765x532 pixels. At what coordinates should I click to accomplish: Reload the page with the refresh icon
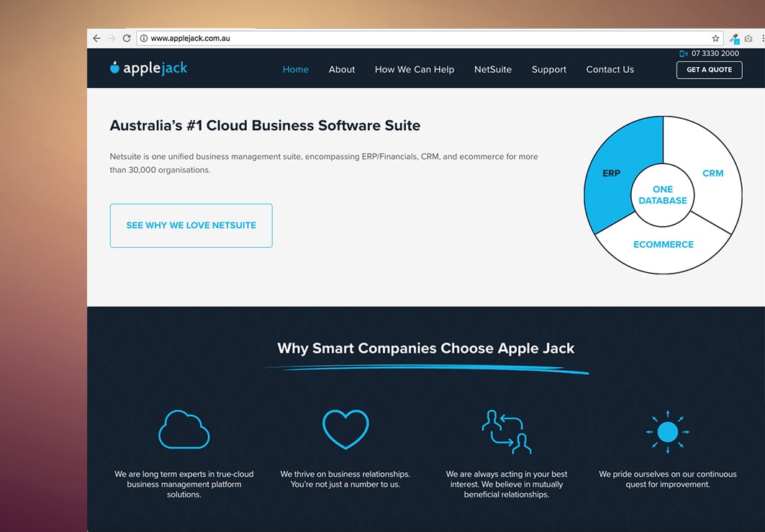pos(127,38)
